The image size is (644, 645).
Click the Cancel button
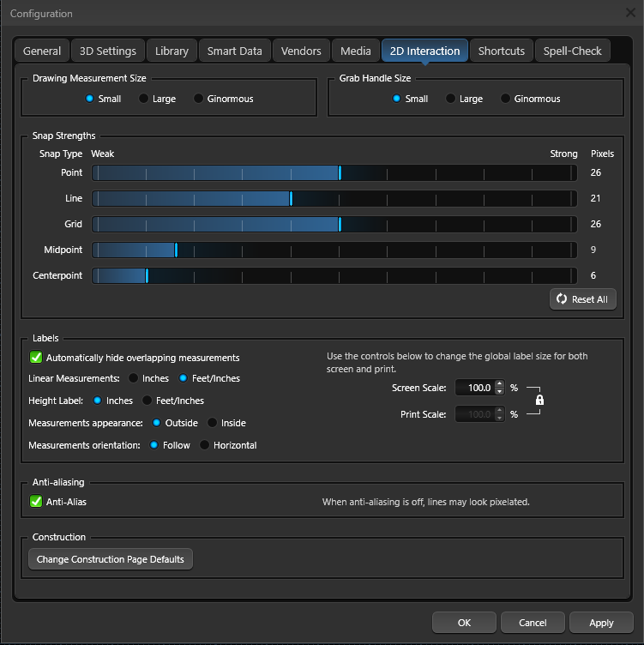pyautogui.click(x=533, y=623)
